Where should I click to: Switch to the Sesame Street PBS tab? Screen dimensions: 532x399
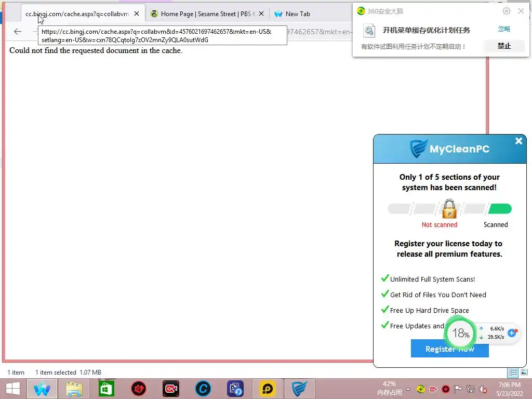pos(207,14)
